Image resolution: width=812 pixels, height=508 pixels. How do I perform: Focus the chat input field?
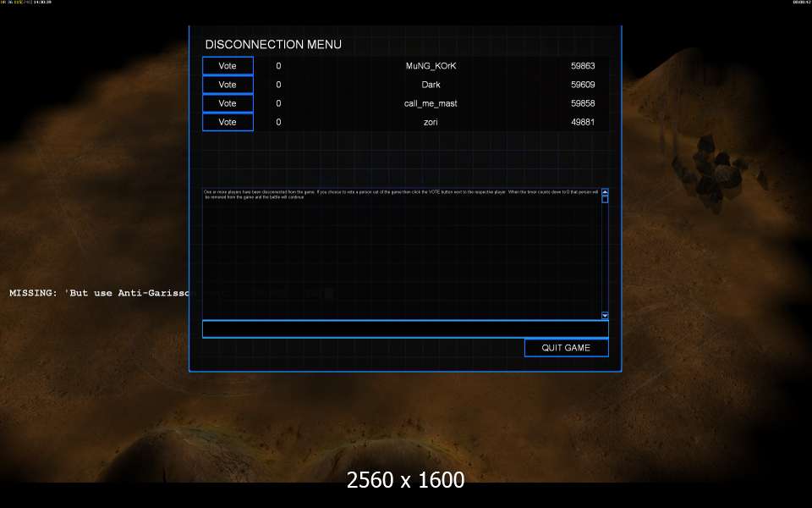tap(404, 329)
